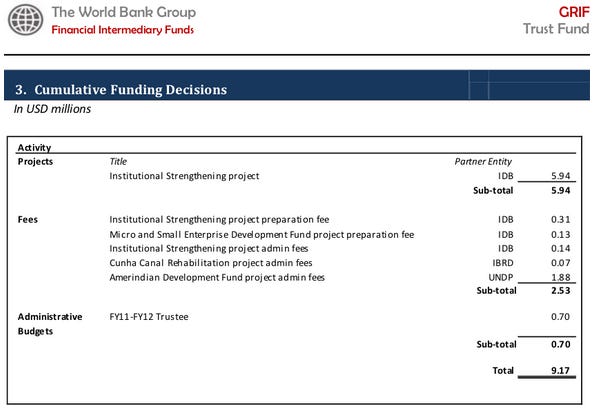The height and width of the screenshot is (408, 595).
Task: Click the UNDP partner entity cell
Action: pyautogui.click(x=501, y=277)
